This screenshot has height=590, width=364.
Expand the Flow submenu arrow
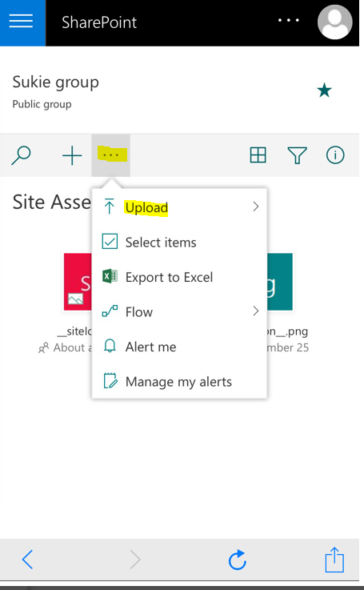point(256,311)
